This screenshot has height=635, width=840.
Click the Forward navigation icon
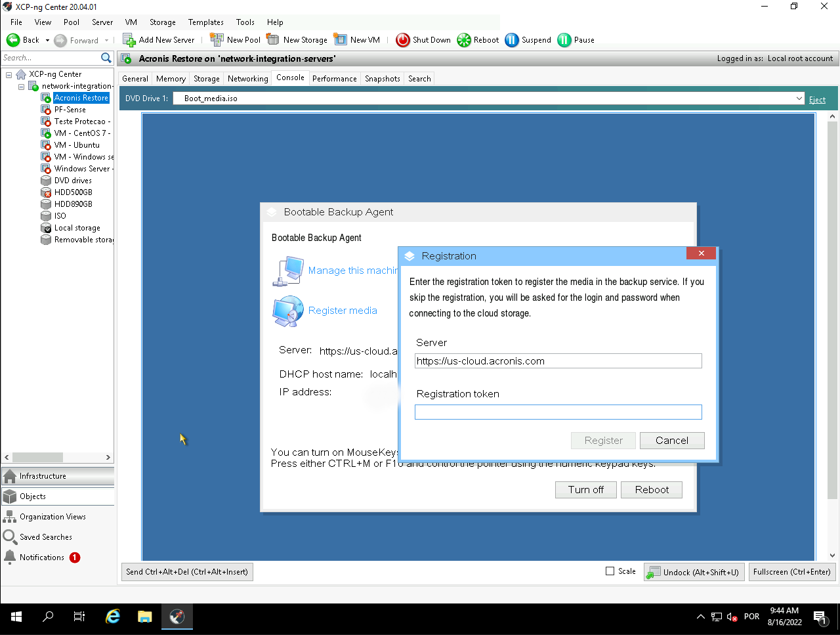60,40
